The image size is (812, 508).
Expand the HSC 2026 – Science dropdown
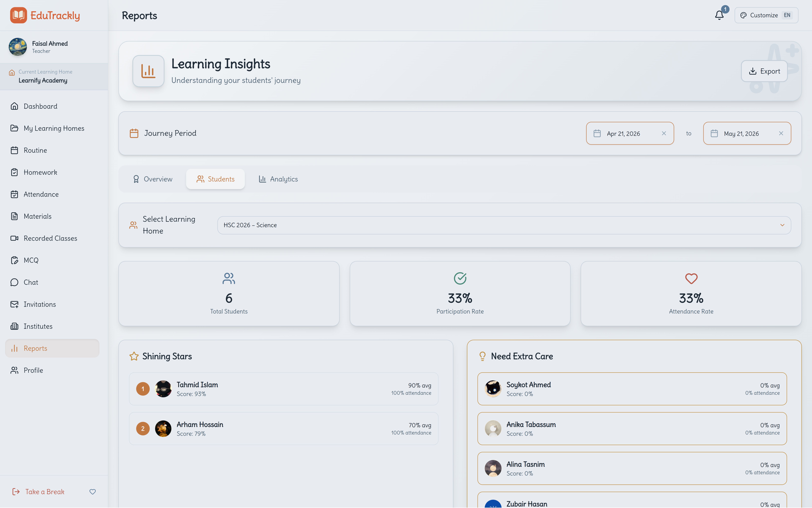(x=504, y=225)
